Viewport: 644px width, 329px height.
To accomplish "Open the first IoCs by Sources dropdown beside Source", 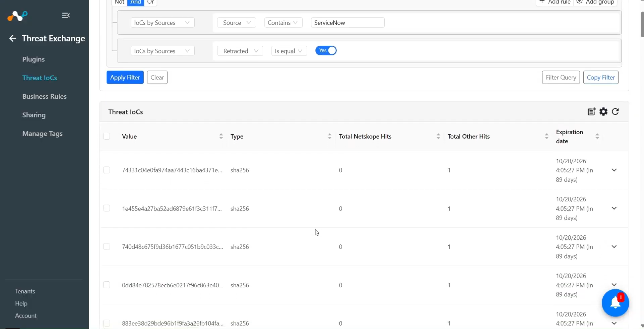I will 162,22.
